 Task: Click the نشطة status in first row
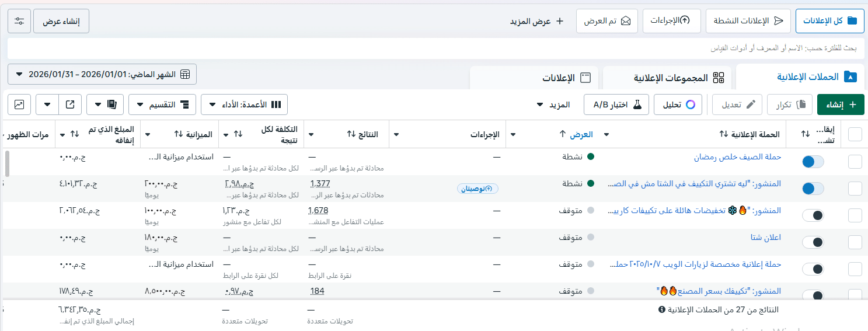point(572,157)
